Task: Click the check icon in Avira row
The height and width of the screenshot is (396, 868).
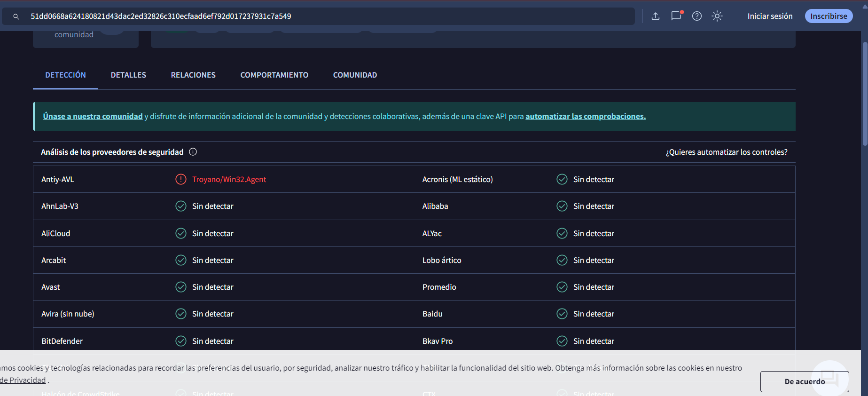Action: (x=181, y=314)
